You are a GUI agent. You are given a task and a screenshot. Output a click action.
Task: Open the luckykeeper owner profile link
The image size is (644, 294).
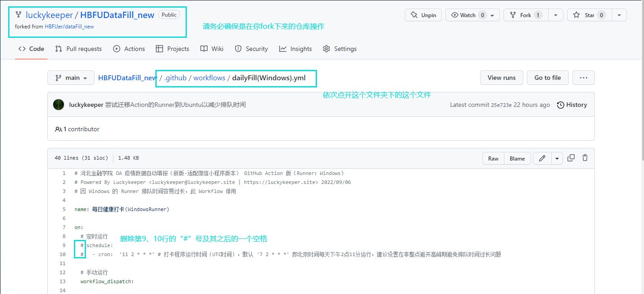click(x=49, y=15)
